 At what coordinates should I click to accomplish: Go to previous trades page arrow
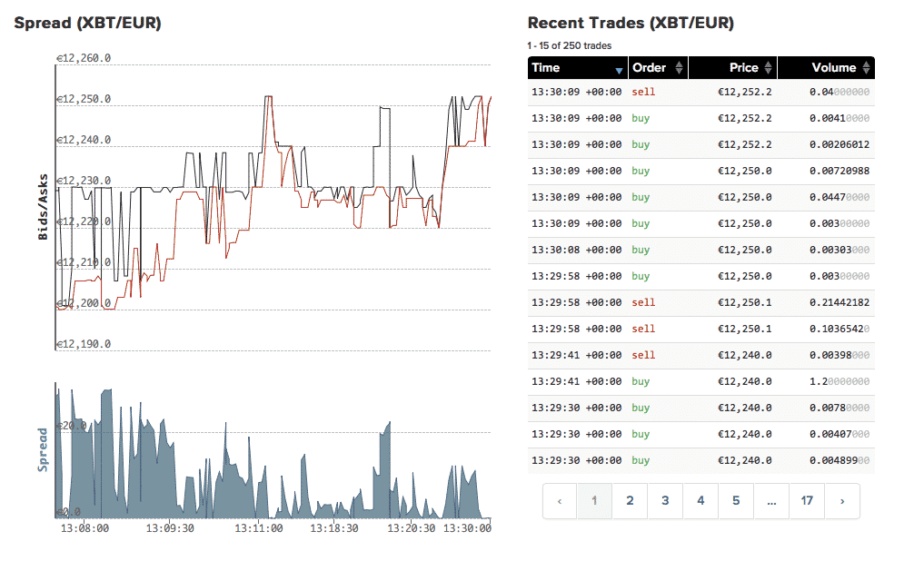coord(560,501)
